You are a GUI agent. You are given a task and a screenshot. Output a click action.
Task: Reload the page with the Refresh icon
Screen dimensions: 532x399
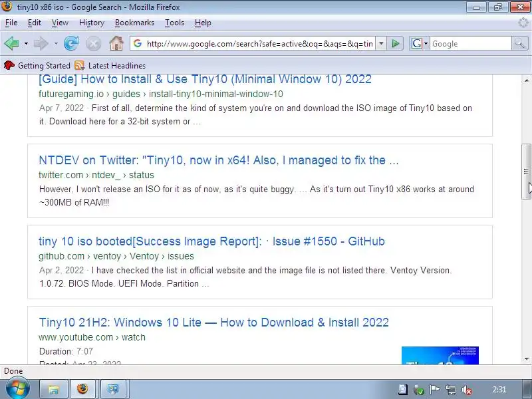71,43
